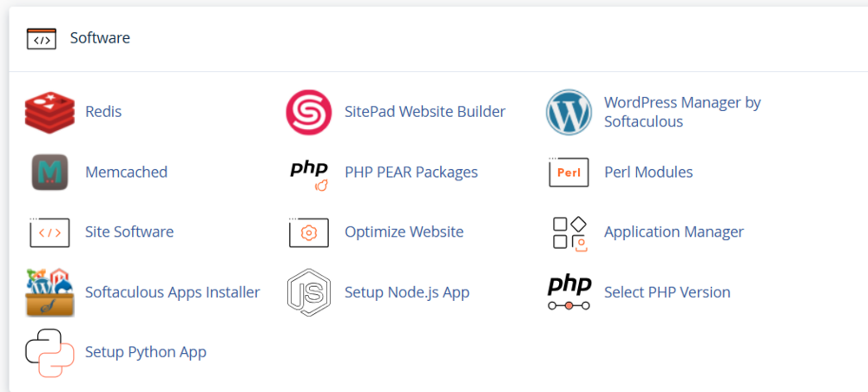This screenshot has width=868, height=392.
Task: Click the Optimize Website gear icon
Action: pos(309,232)
